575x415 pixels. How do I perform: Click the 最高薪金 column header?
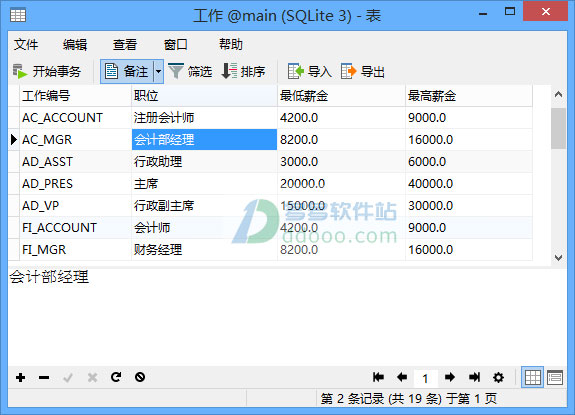click(469, 96)
